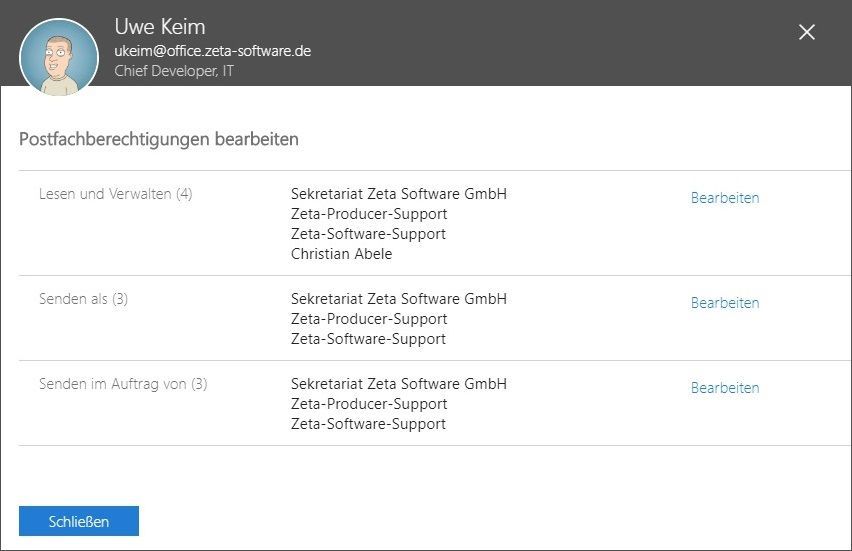Edit the Senden im Auftrag von permissions
Viewport: 852px width, 551px height.
724,388
